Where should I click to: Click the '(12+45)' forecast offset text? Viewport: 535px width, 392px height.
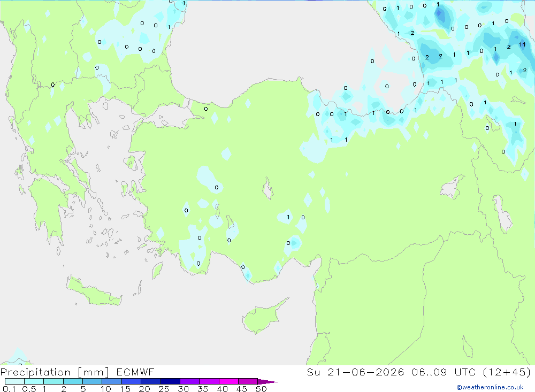507,372
